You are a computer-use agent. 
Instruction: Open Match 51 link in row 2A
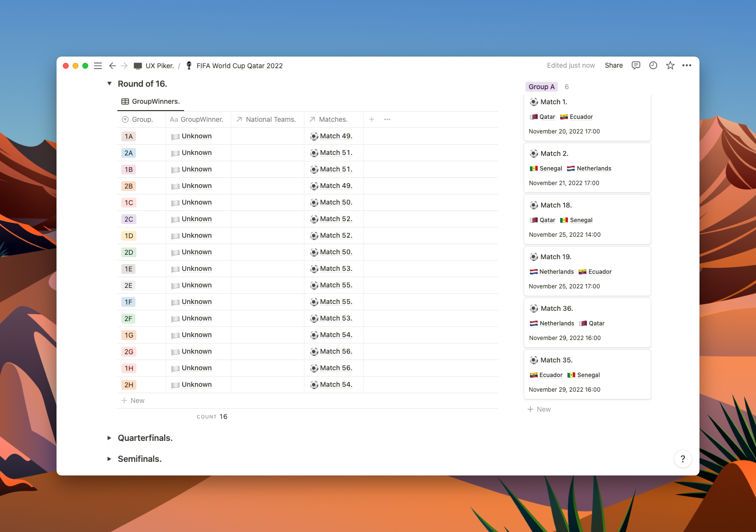336,152
